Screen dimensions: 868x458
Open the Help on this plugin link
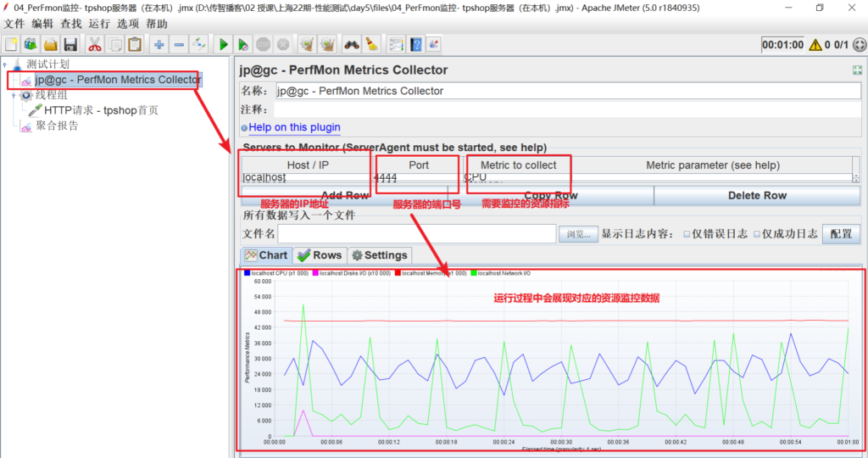click(294, 127)
